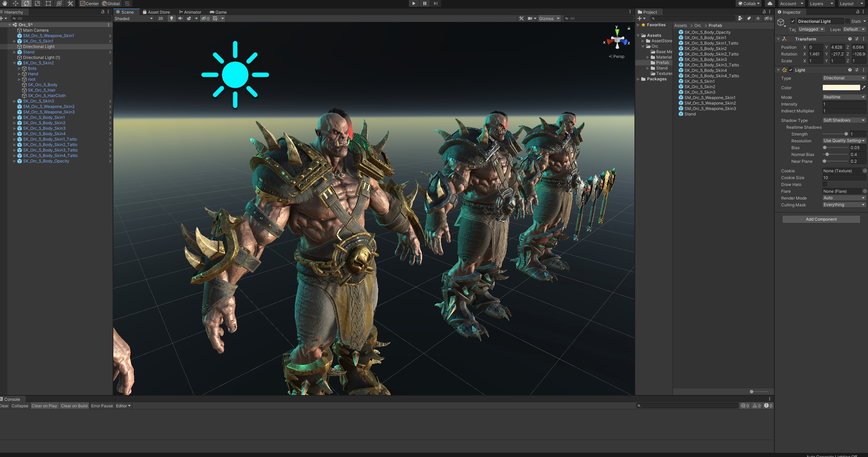The image size is (868, 457).
Task: Open the Layout dropdown
Action: 851,3
